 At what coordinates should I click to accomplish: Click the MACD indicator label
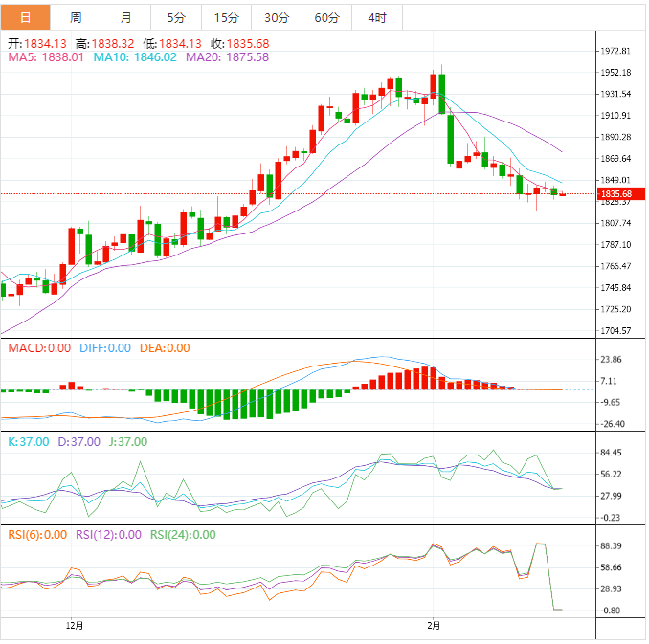coord(39,348)
